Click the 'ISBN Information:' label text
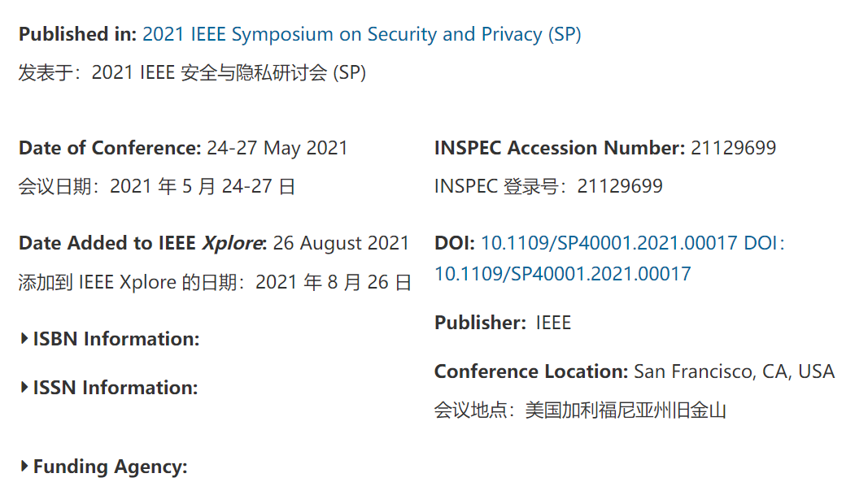Image resolution: width=868 pixels, height=495 pixels. point(116,339)
